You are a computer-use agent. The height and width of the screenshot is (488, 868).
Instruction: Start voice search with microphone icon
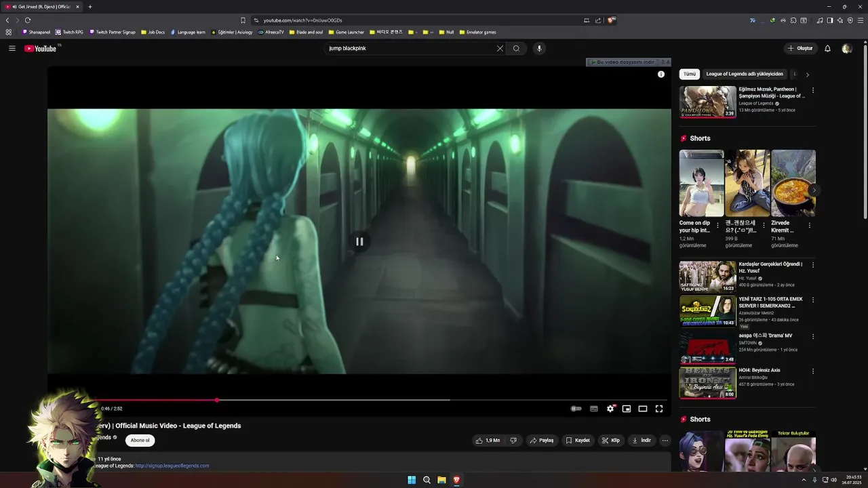[539, 48]
